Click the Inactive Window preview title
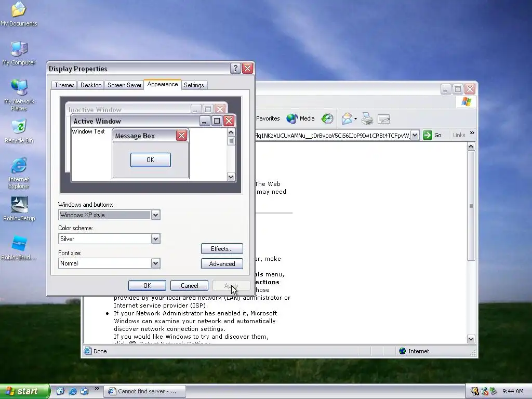 pos(95,110)
